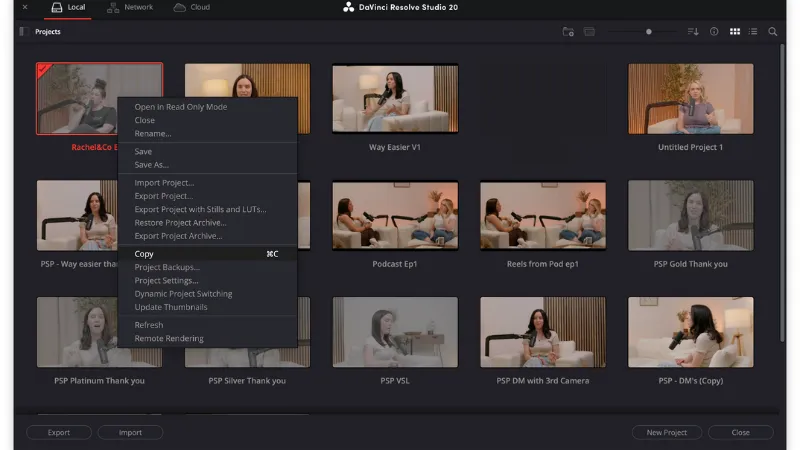Select the Podcast Ep1 thumbnail

pos(395,215)
